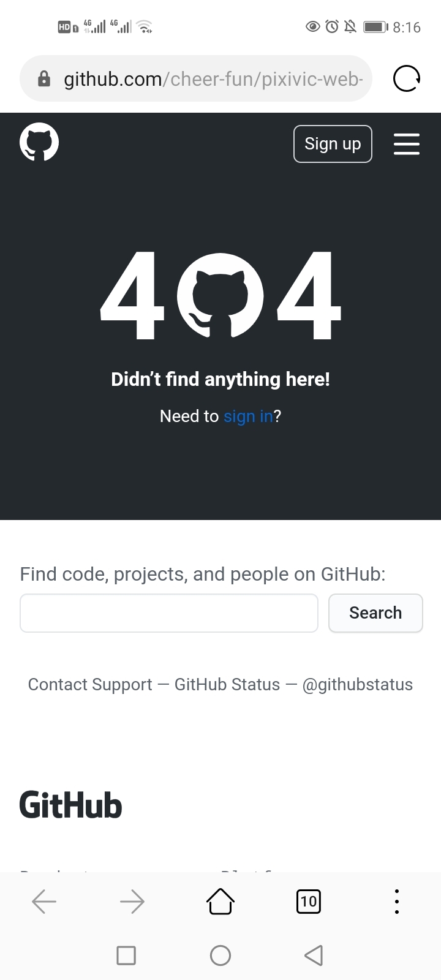Visit the @githubstatus link
441x980 pixels.
tap(358, 685)
